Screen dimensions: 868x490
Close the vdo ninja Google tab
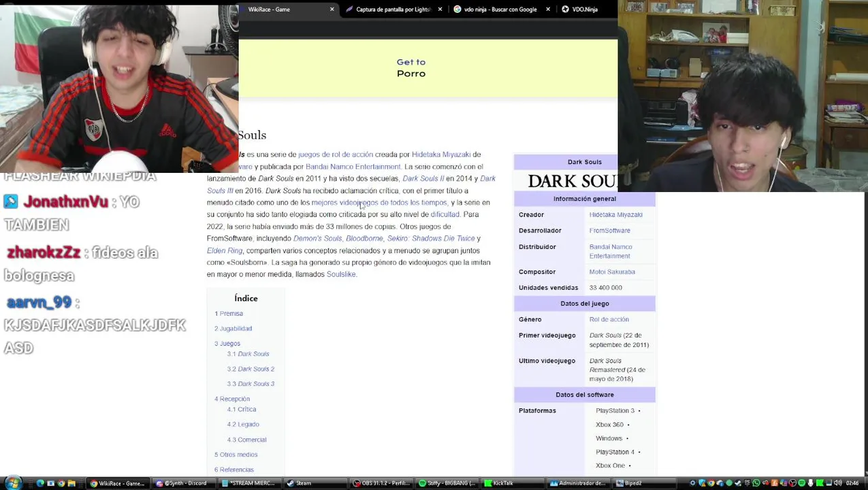pyautogui.click(x=548, y=10)
